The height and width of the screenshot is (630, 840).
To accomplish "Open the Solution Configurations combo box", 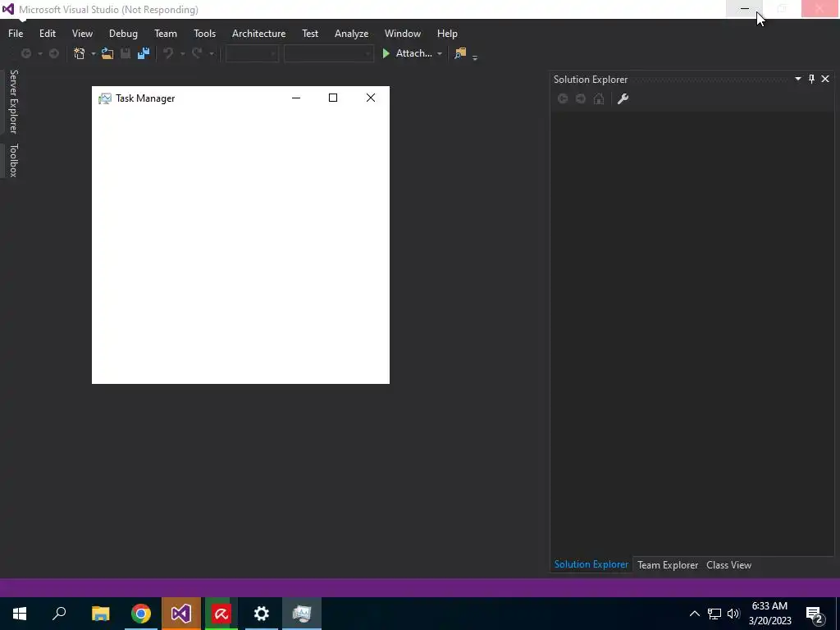I will (x=252, y=53).
